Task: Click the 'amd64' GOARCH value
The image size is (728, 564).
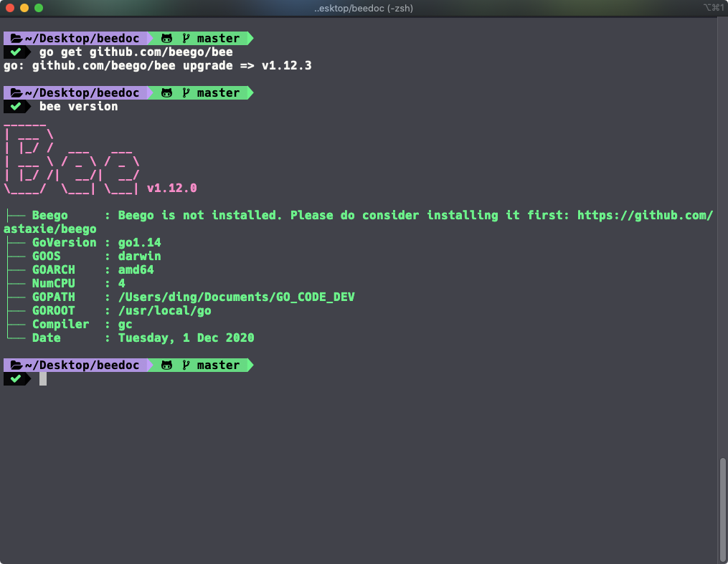Action: tap(136, 270)
